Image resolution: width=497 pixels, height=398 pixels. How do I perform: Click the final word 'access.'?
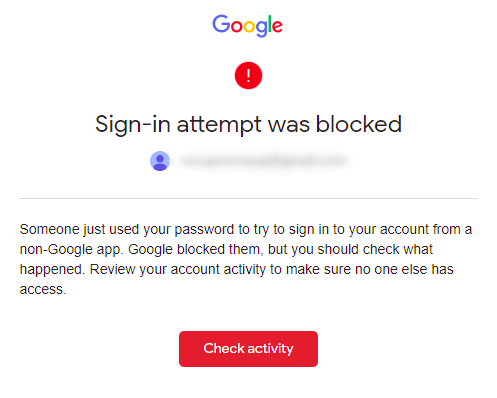tap(43, 289)
